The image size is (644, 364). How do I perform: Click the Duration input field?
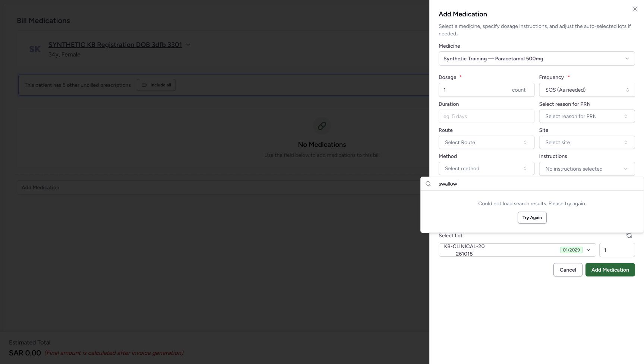486,116
